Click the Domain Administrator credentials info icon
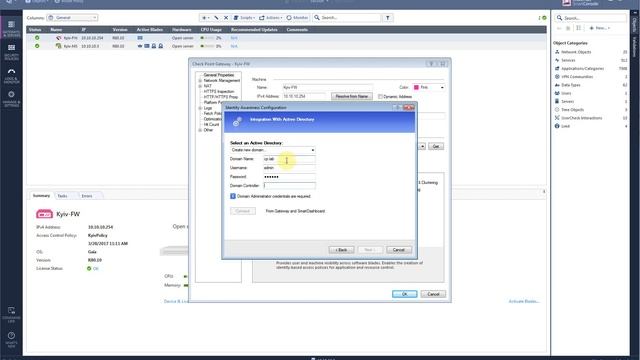 click(233, 196)
